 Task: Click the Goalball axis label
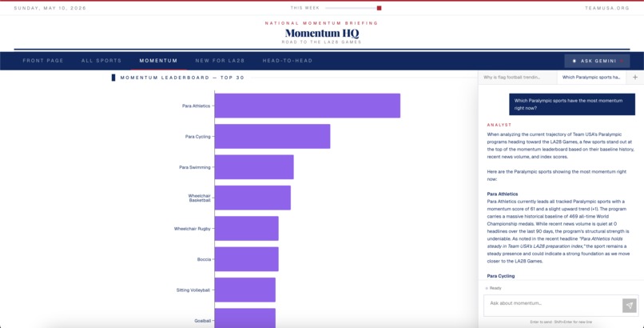point(202,321)
